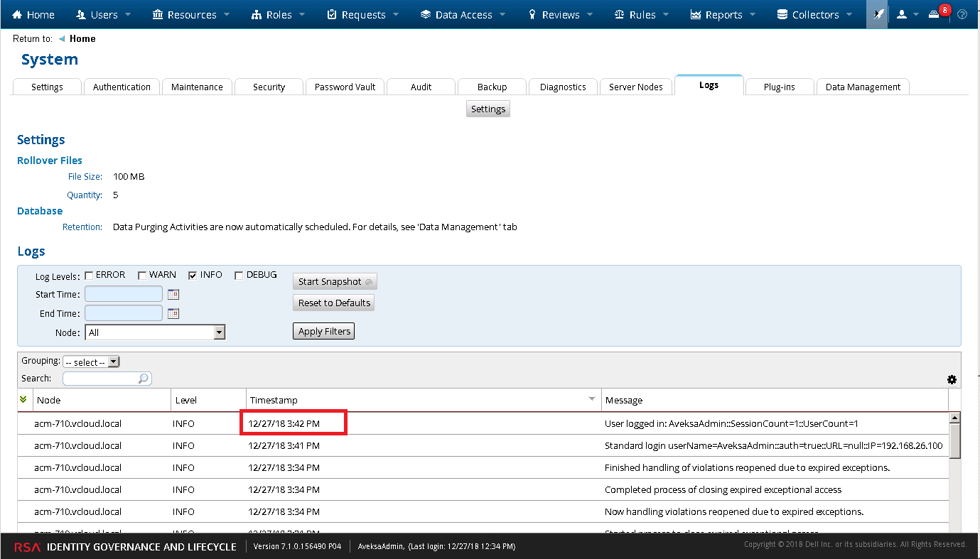
Task: Open the Reports menu
Action: pyautogui.click(x=723, y=14)
